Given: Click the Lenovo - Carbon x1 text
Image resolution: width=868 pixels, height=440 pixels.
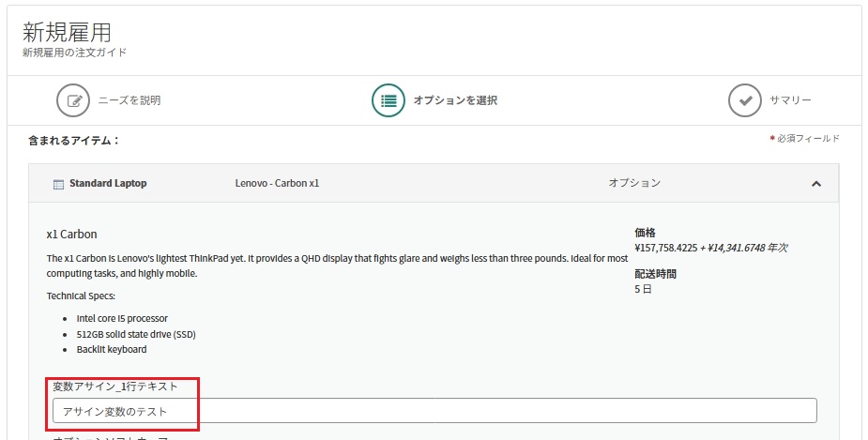Looking at the screenshot, I should pyautogui.click(x=277, y=183).
